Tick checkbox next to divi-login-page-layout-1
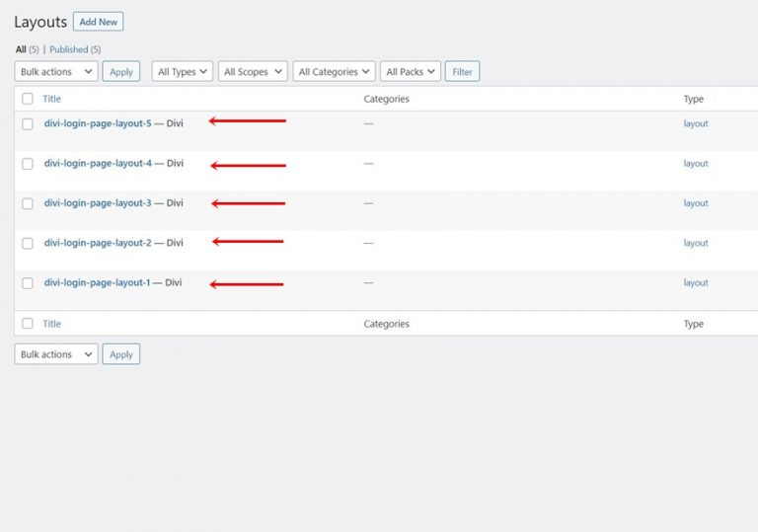 click(x=28, y=283)
